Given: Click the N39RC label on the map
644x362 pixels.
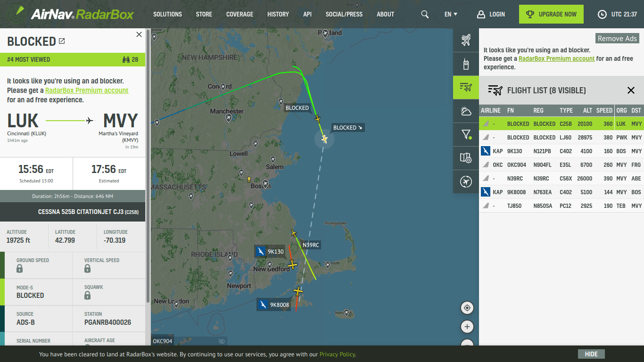Looking at the screenshot, I should [311, 245].
